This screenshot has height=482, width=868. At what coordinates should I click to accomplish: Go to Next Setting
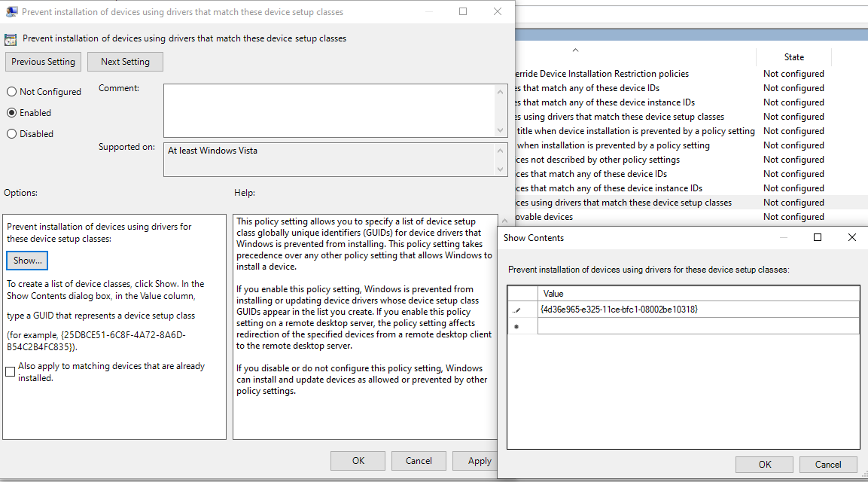(x=125, y=62)
